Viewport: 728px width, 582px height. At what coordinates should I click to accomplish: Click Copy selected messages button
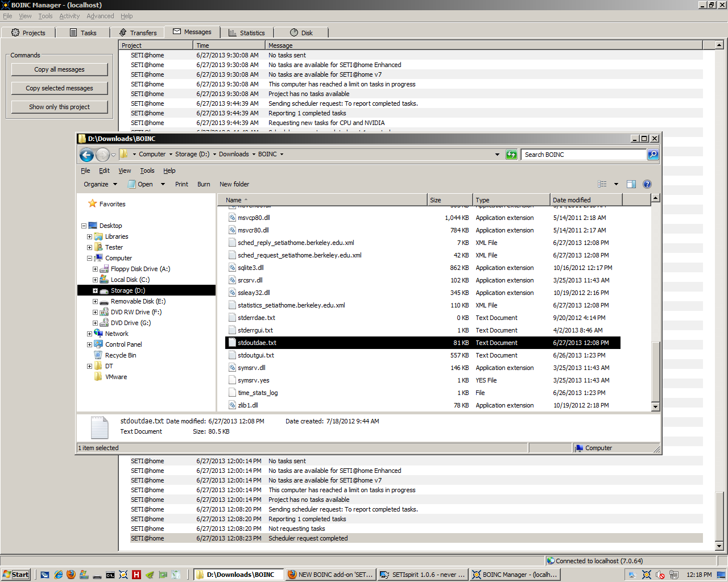pyautogui.click(x=59, y=88)
